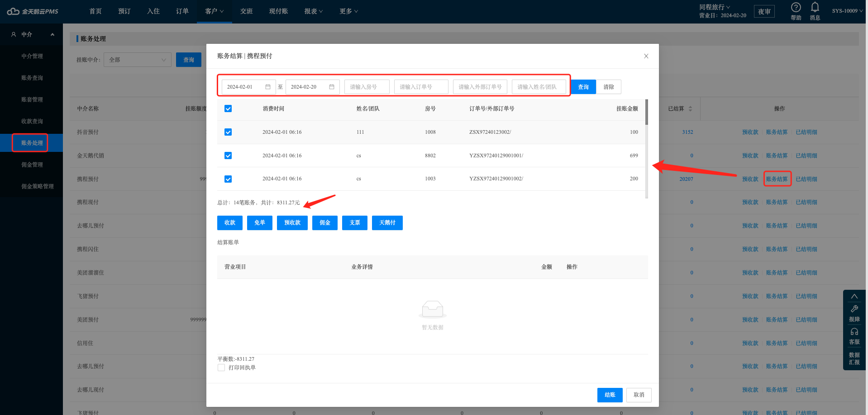Image resolution: width=868 pixels, height=415 pixels.
Task: Click the dialog table vertical scrollbar
Action: tap(647, 148)
